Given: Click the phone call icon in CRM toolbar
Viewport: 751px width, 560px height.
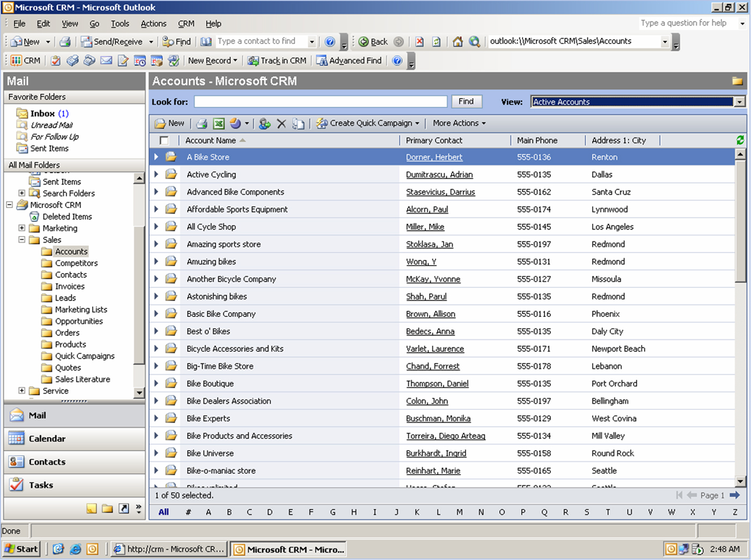Looking at the screenshot, I should 90,61.
